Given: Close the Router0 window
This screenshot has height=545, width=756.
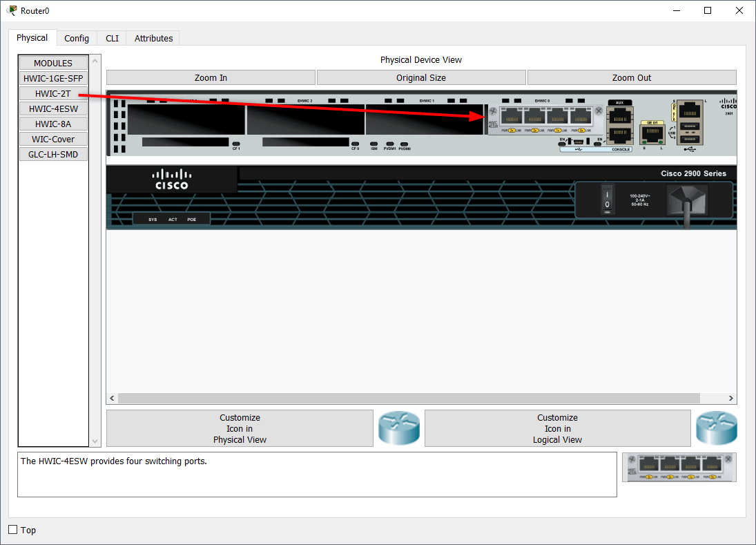Looking at the screenshot, I should pyautogui.click(x=739, y=10).
